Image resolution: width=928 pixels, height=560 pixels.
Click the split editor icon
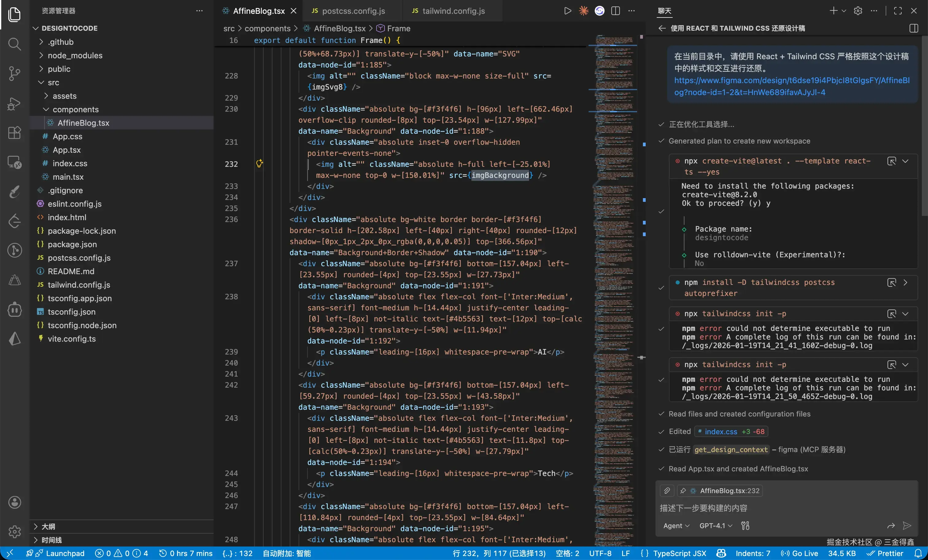[615, 11]
